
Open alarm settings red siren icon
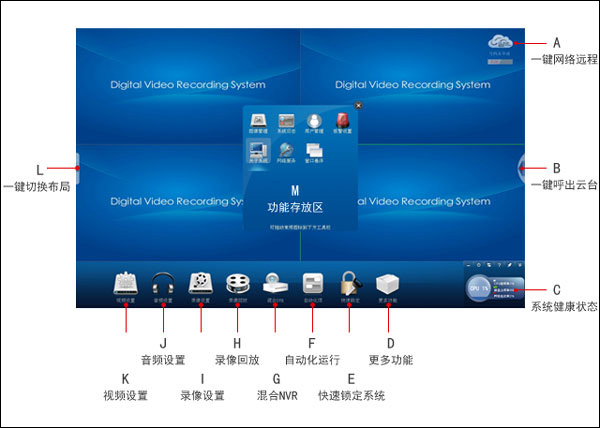point(342,120)
